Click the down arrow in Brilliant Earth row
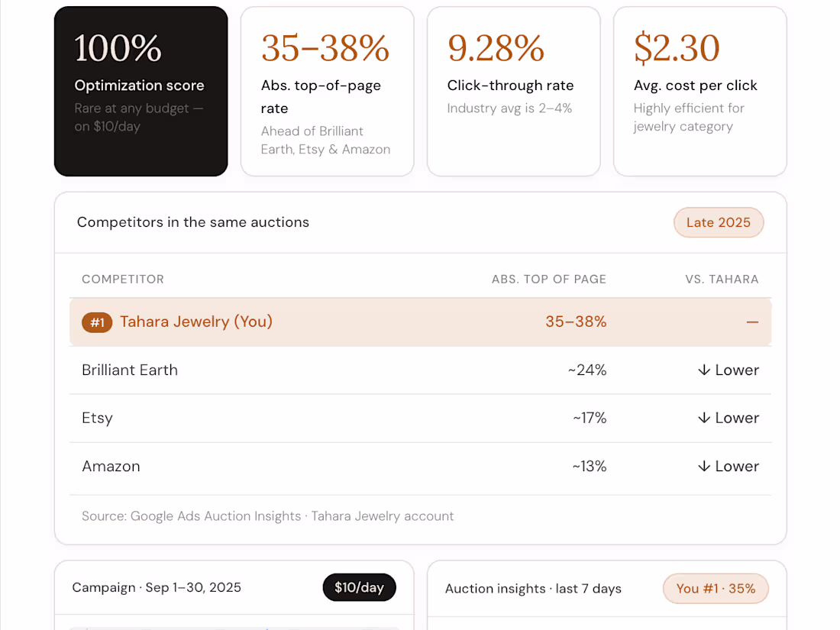 704,370
